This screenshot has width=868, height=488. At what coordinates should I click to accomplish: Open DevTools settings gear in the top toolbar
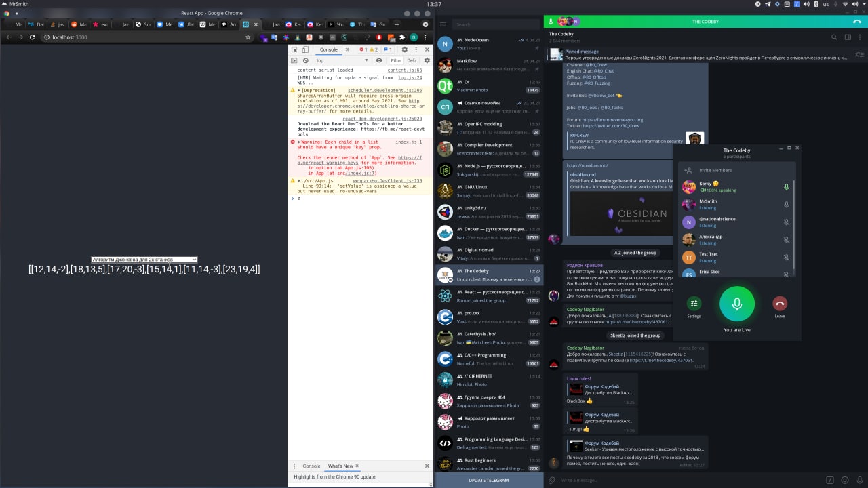[405, 49]
